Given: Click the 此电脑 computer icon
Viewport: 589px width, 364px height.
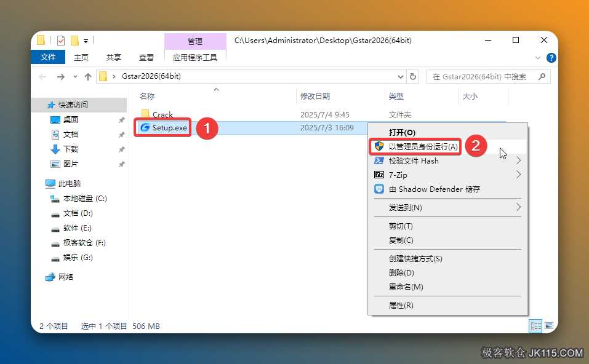Looking at the screenshot, I should click(x=50, y=183).
